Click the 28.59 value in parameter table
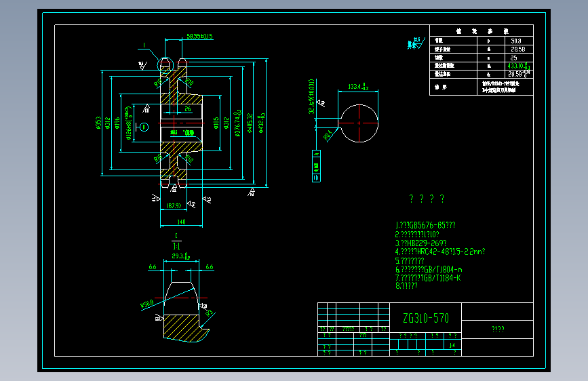Screen dimensions: 588x381 [x=519, y=74]
